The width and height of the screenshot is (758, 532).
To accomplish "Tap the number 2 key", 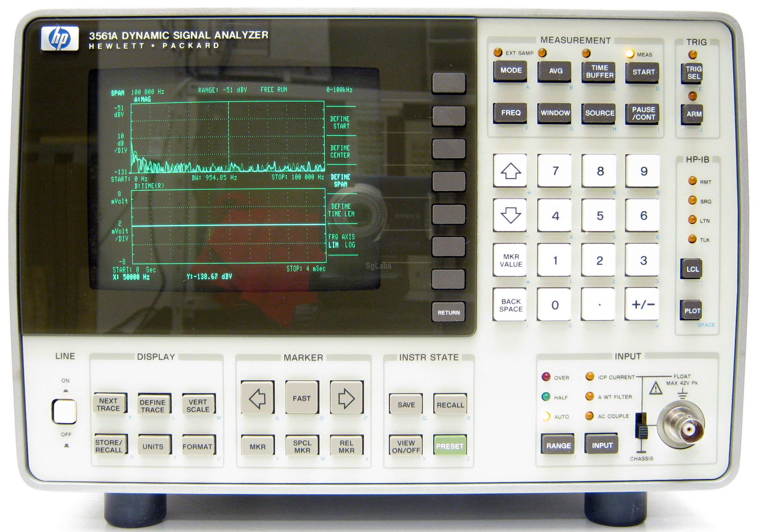I will pyautogui.click(x=598, y=260).
